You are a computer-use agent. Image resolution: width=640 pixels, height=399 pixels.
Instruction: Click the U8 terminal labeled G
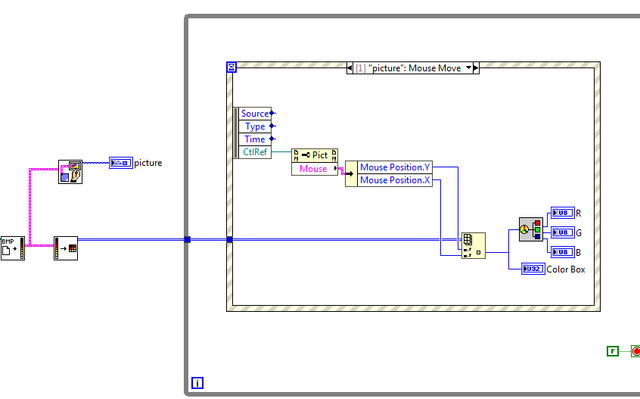point(562,232)
